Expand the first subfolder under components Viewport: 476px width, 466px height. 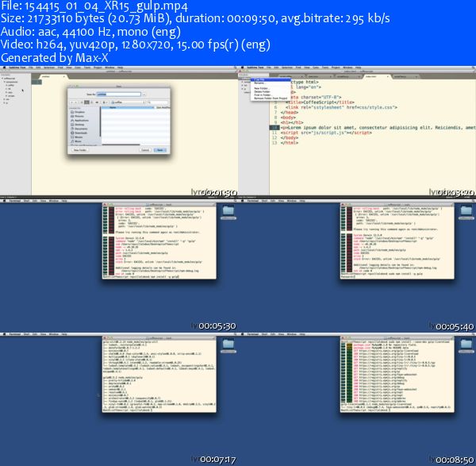[x=6, y=86]
